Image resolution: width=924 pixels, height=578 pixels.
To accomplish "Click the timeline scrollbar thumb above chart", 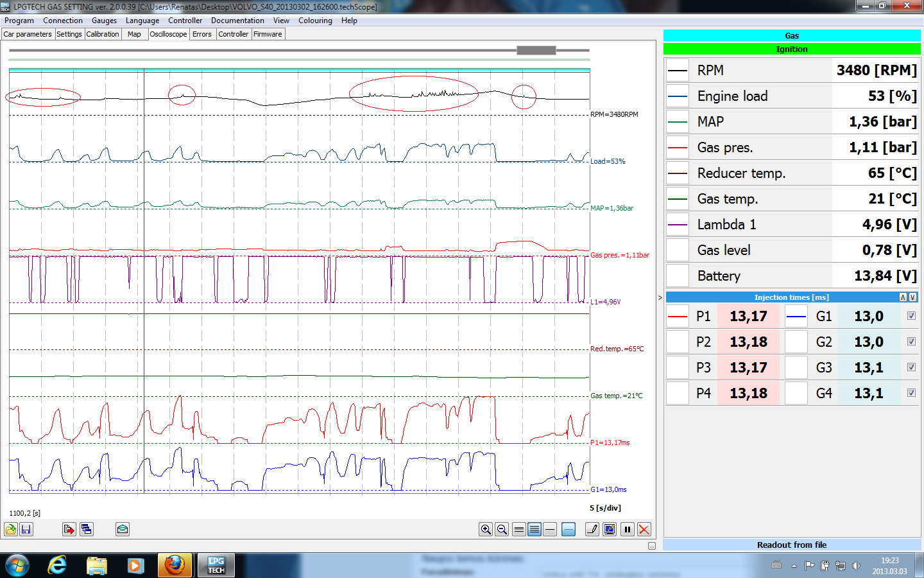I will [x=536, y=50].
